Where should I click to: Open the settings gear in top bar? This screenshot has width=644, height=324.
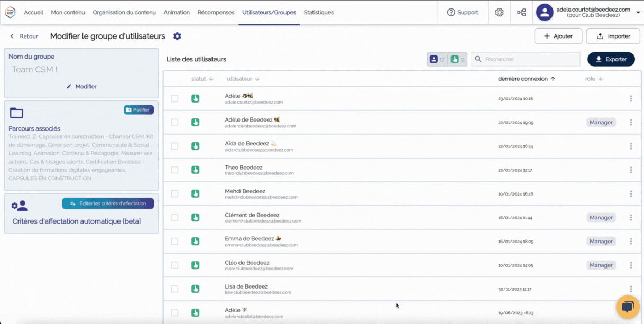499,12
